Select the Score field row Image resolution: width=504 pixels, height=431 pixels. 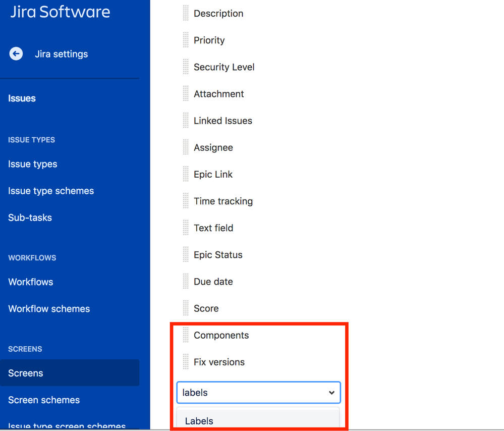206,308
